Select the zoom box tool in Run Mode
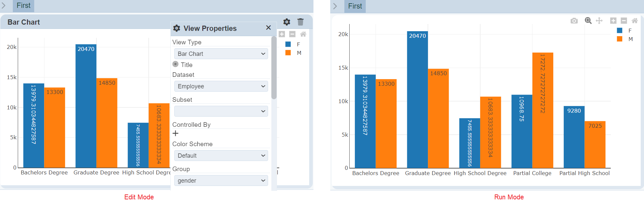Image resolution: width=644 pixels, height=202 pixels. pos(588,21)
